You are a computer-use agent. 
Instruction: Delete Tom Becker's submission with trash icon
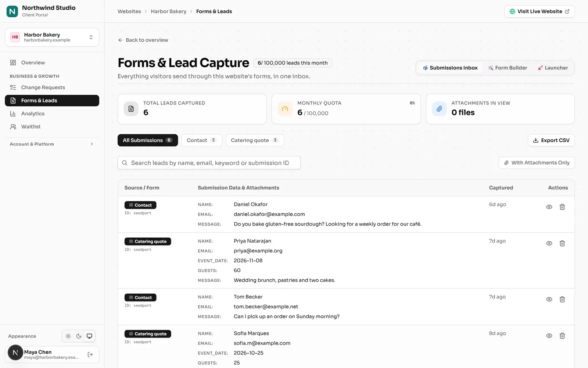tap(562, 299)
